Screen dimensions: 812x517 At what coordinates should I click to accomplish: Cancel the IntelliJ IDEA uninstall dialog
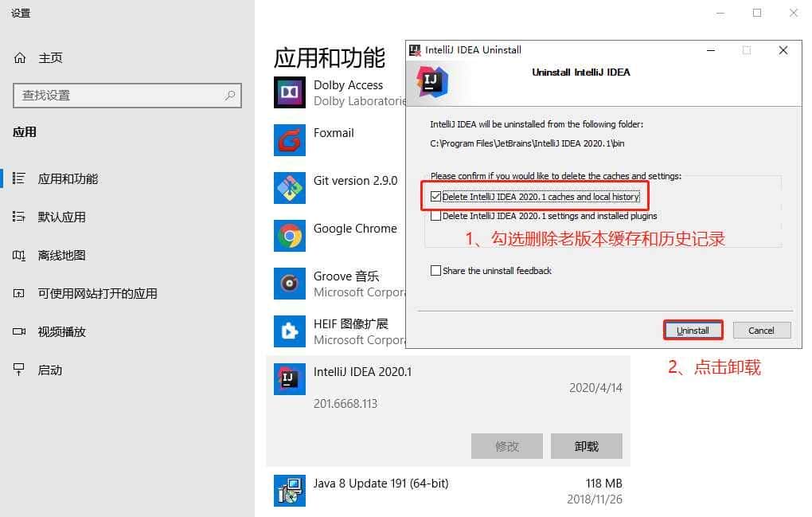[761, 331]
